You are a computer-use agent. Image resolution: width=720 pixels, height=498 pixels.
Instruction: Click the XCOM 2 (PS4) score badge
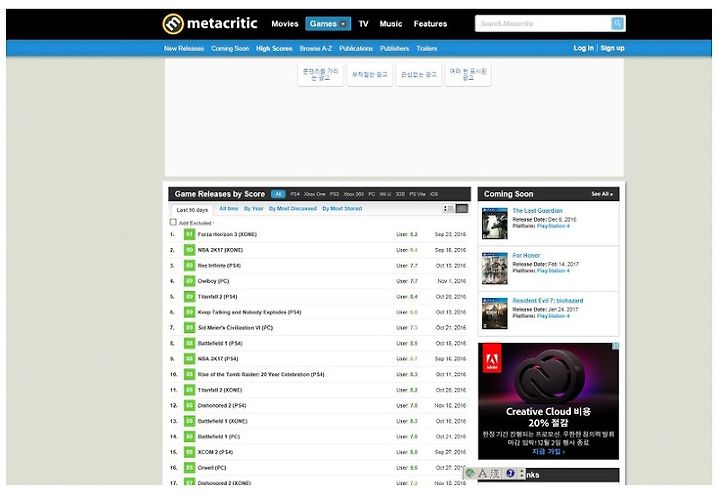coord(189,452)
